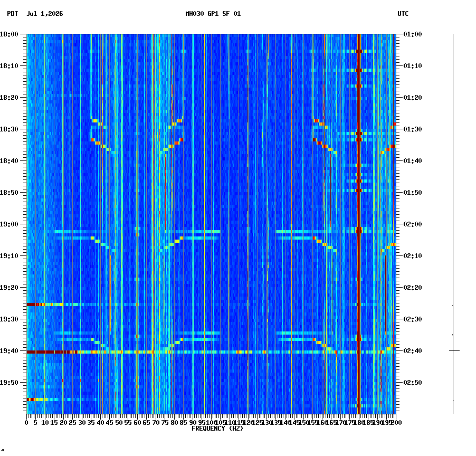
Task: Click the 19:40 time label
Action: pyautogui.click(x=9, y=350)
